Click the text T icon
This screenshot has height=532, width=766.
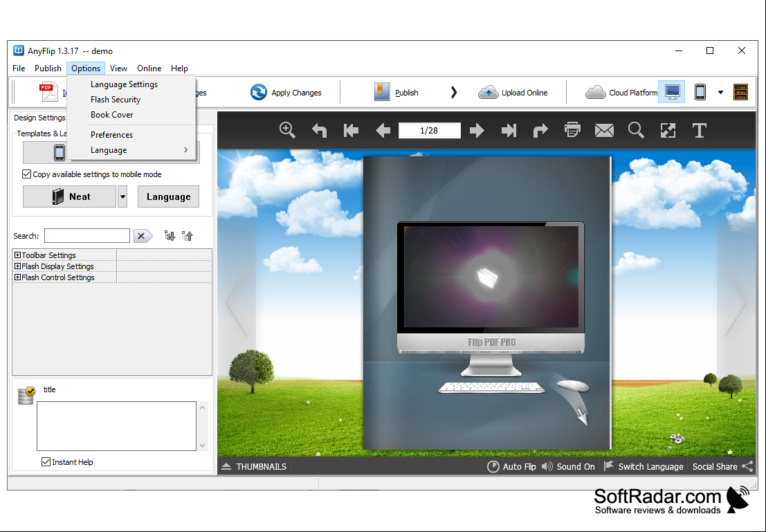[700, 131]
